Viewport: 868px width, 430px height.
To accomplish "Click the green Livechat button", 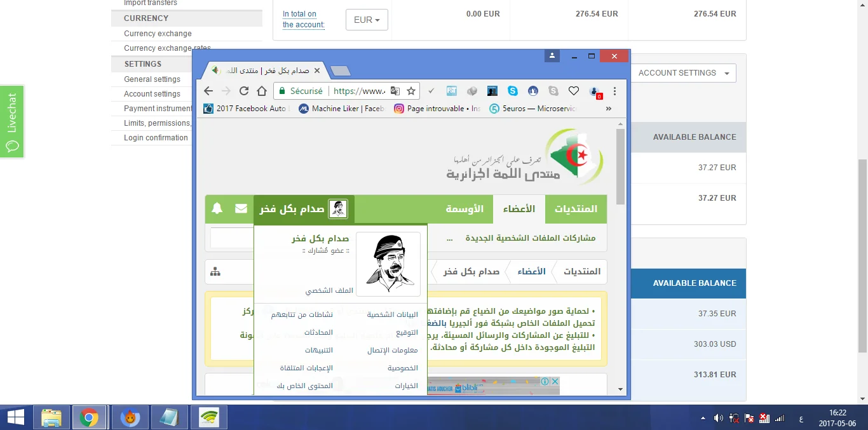I will 12,122.
